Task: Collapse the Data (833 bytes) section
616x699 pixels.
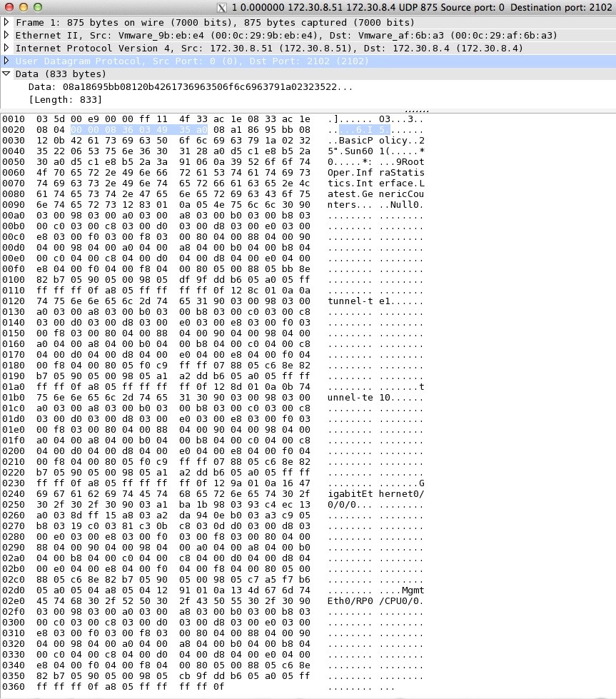Action: pos(7,74)
